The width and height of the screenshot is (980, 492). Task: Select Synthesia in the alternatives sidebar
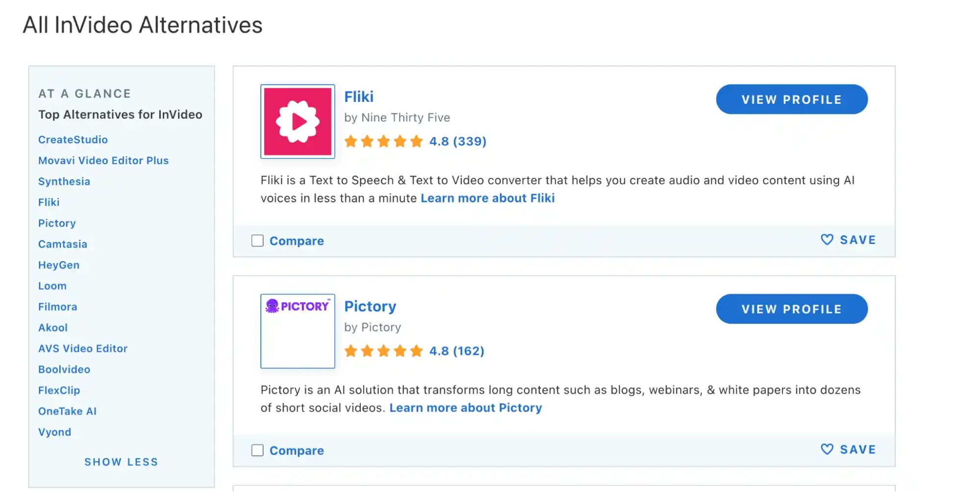click(64, 181)
